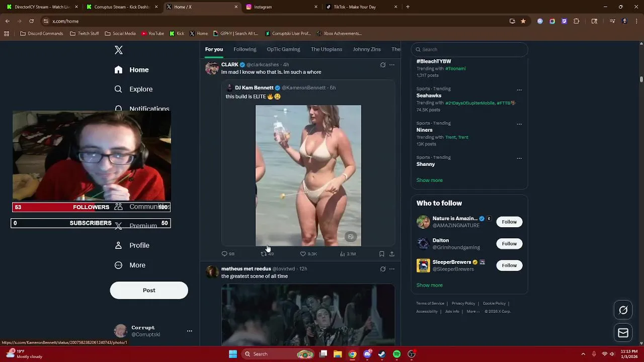This screenshot has width=644, height=362.
Task: Like CLARK's post
Action: (308, 254)
